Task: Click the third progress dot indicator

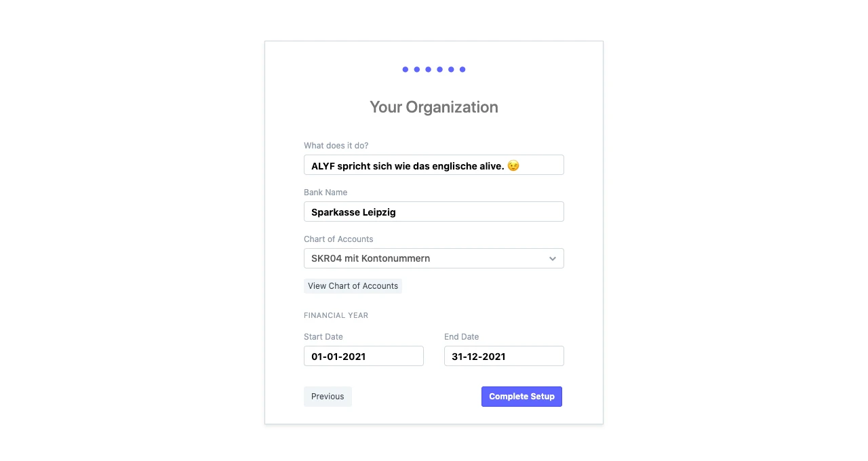Action: [429, 69]
